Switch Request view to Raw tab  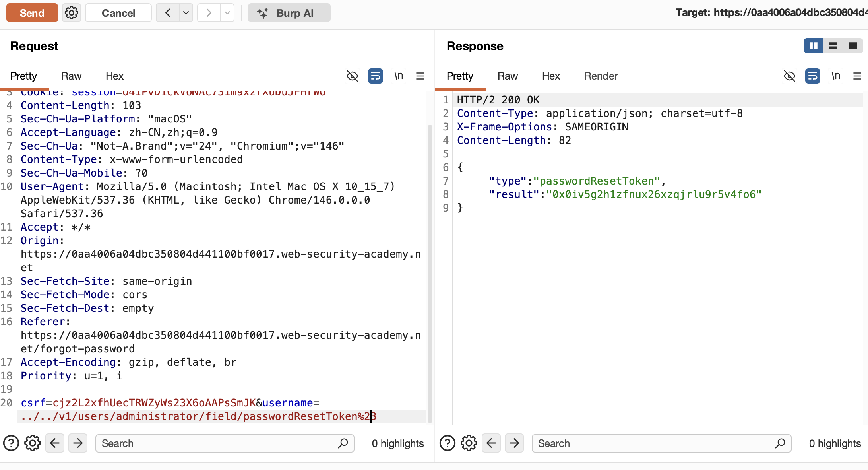tap(71, 76)
